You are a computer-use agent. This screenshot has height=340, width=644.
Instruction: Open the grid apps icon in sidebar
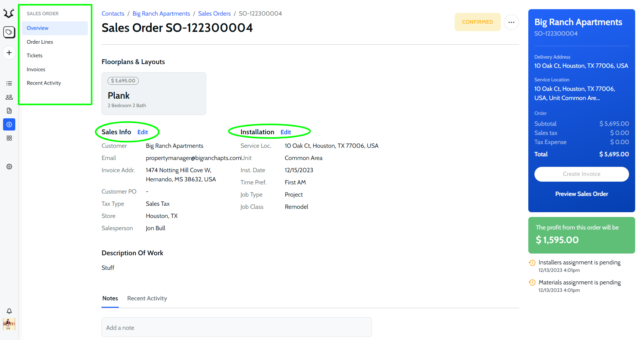pyautogui.click(x=9, y=138)
